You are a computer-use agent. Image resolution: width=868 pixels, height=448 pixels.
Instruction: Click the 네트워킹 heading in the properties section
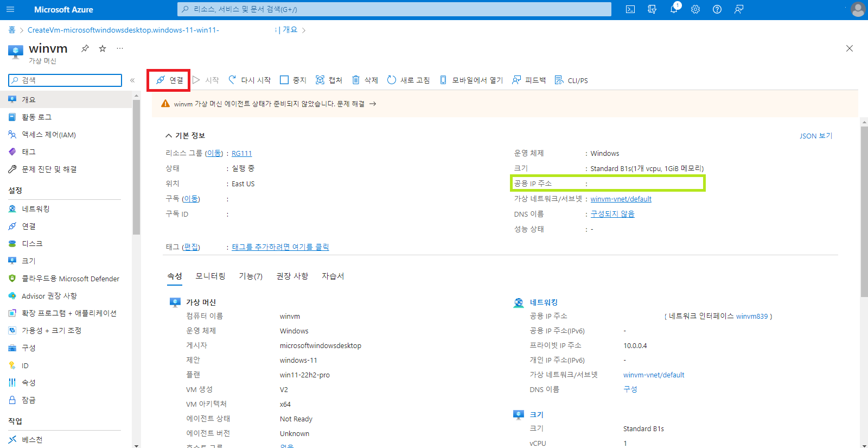tap(544, 302)
